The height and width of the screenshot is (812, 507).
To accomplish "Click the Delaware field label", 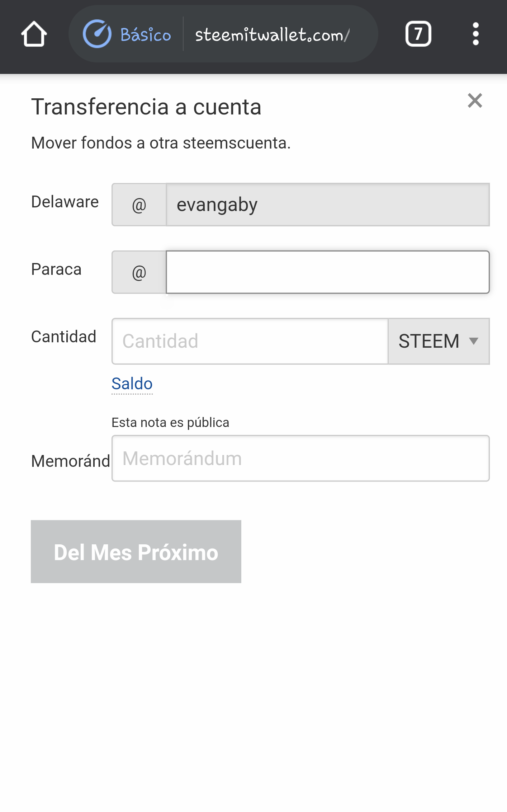I will 65,202.
